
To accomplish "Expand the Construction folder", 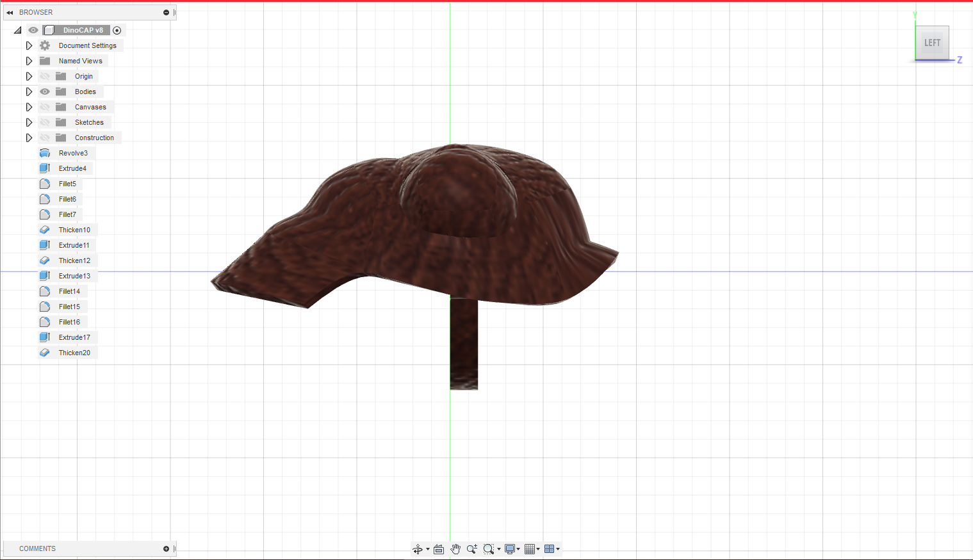I will pos(29,138).
